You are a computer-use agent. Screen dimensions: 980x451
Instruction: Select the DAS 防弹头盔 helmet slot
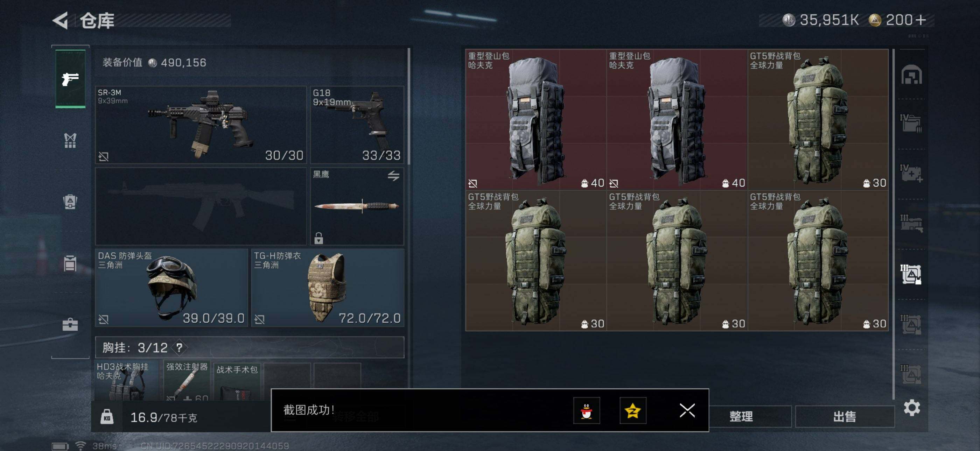coord(171,288)
